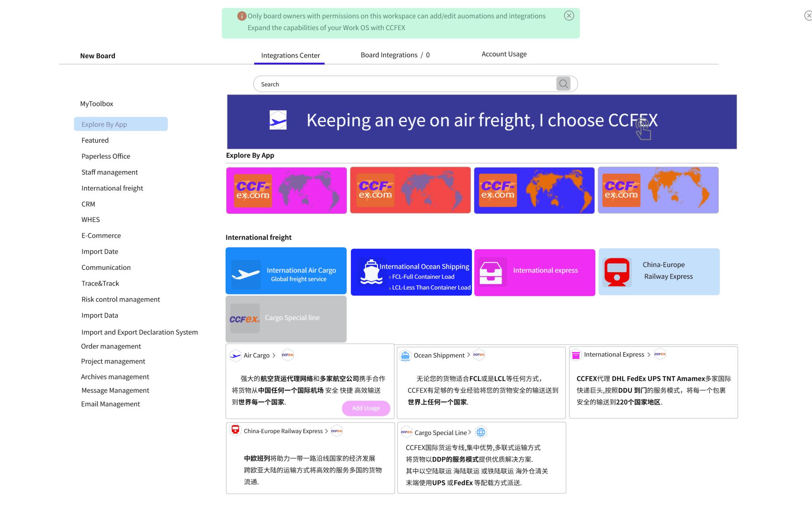
Task: Click the New Board title
Action: 98,56
